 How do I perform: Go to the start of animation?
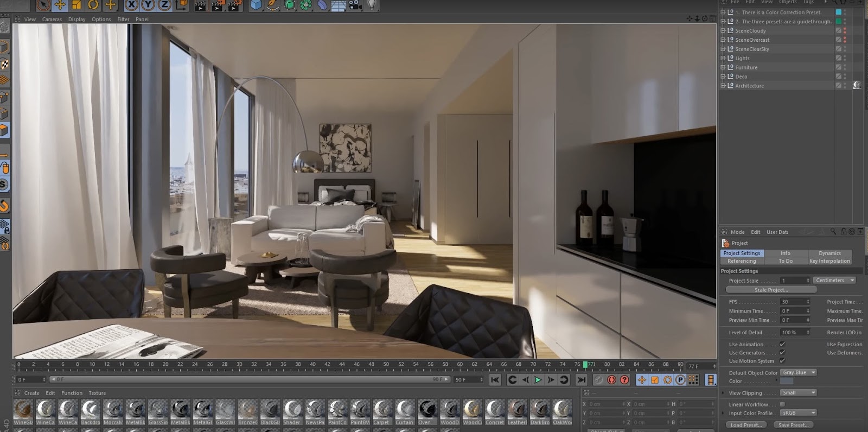[495, 380]
